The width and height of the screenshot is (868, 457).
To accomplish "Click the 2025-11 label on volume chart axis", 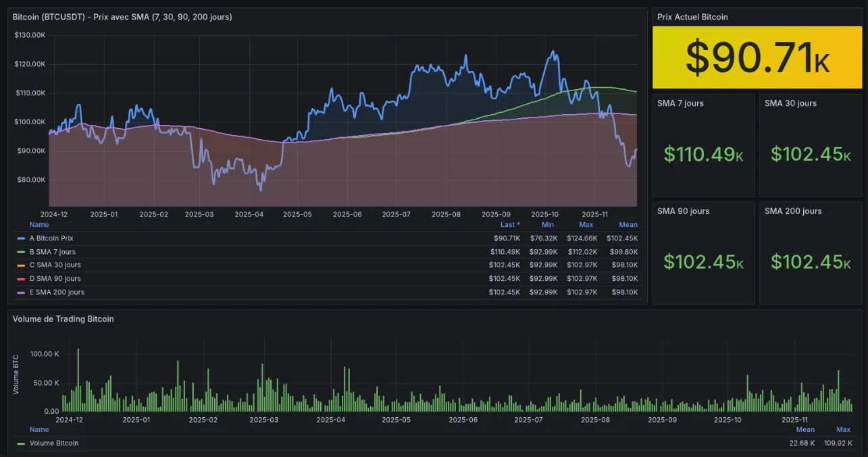I will click(795, 419).
